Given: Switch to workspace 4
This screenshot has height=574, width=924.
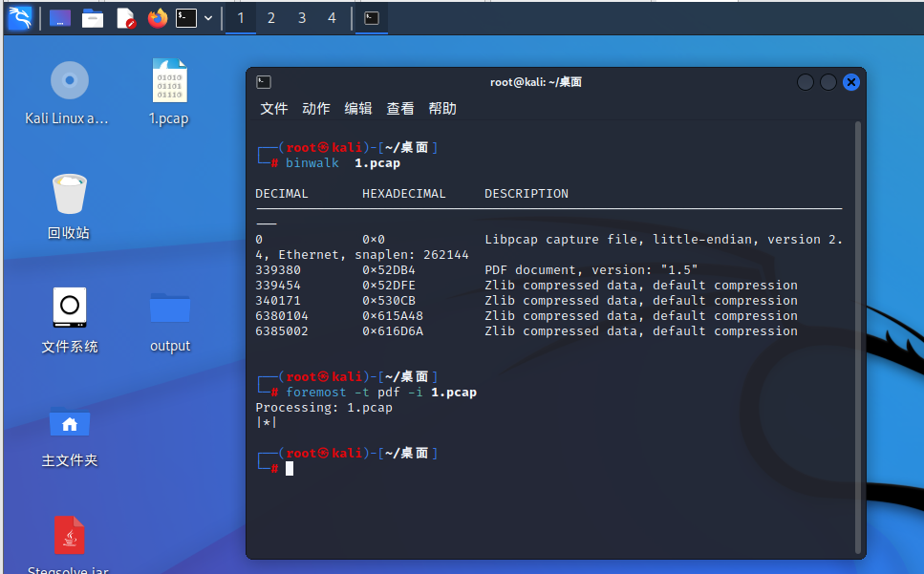Looking at the screenshot, I should coord(332,18).
